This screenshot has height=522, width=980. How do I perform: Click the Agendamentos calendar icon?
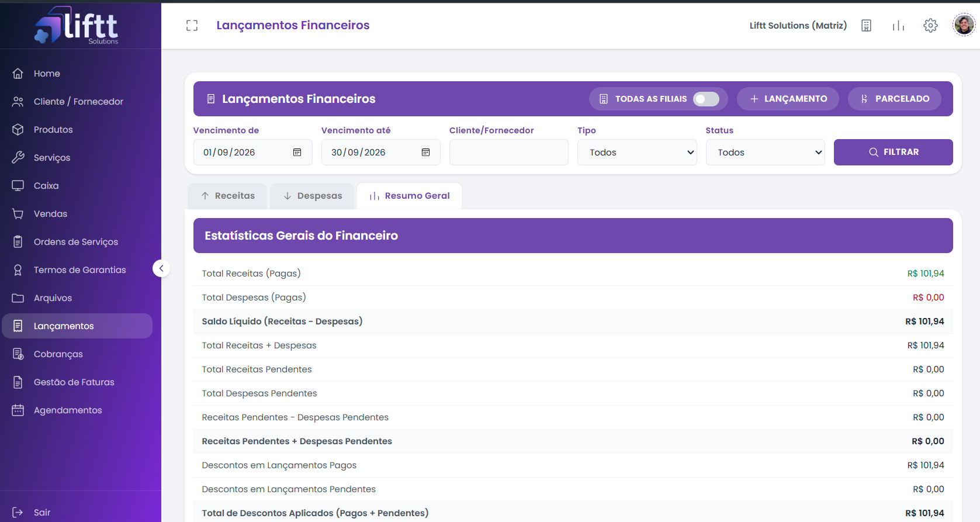pos(18,410)
